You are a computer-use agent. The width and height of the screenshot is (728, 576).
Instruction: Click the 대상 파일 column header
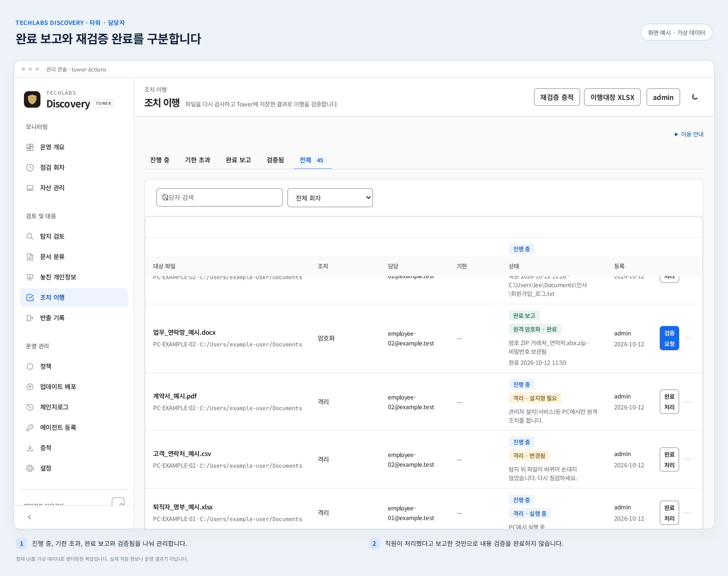coord(164,266)
